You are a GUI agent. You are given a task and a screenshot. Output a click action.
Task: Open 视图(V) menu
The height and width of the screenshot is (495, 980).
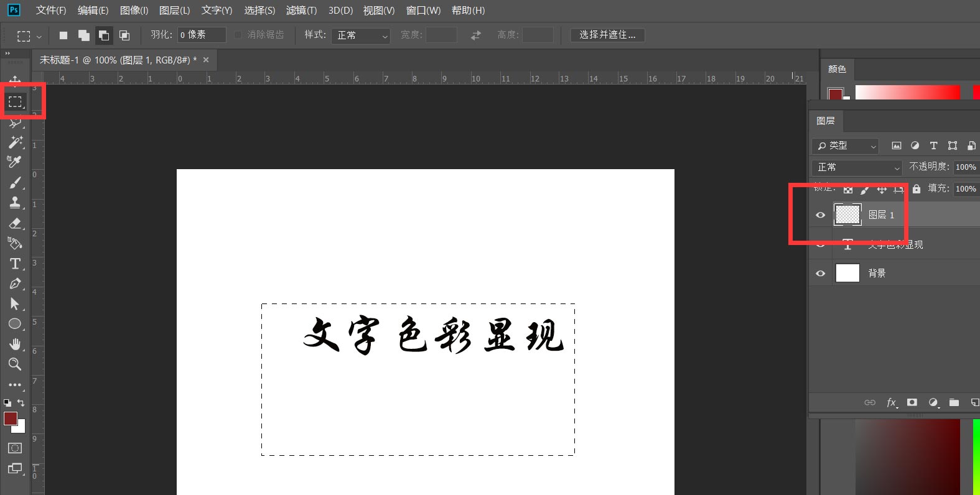(379, 11)
